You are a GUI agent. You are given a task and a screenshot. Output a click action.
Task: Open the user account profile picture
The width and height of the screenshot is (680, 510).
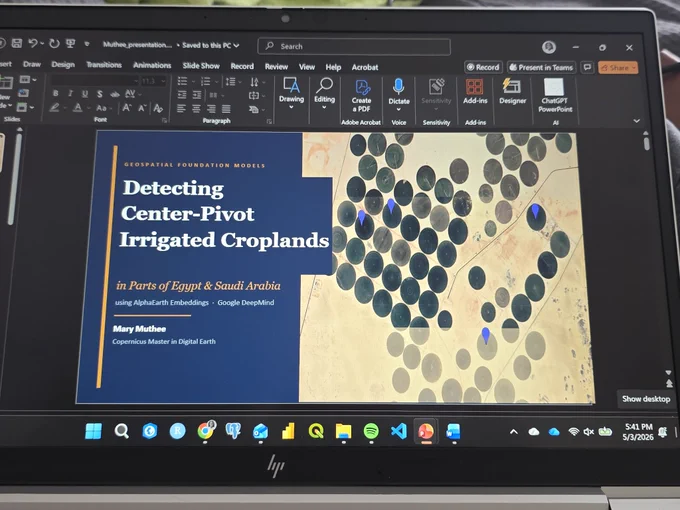pos(549,47)
